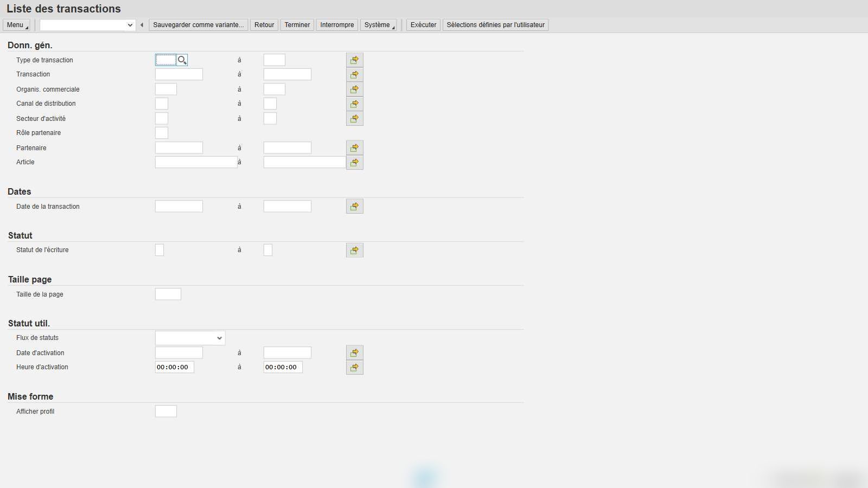
Task: Open multiple selection for Transaction row
Action: [x=355, y=74]
